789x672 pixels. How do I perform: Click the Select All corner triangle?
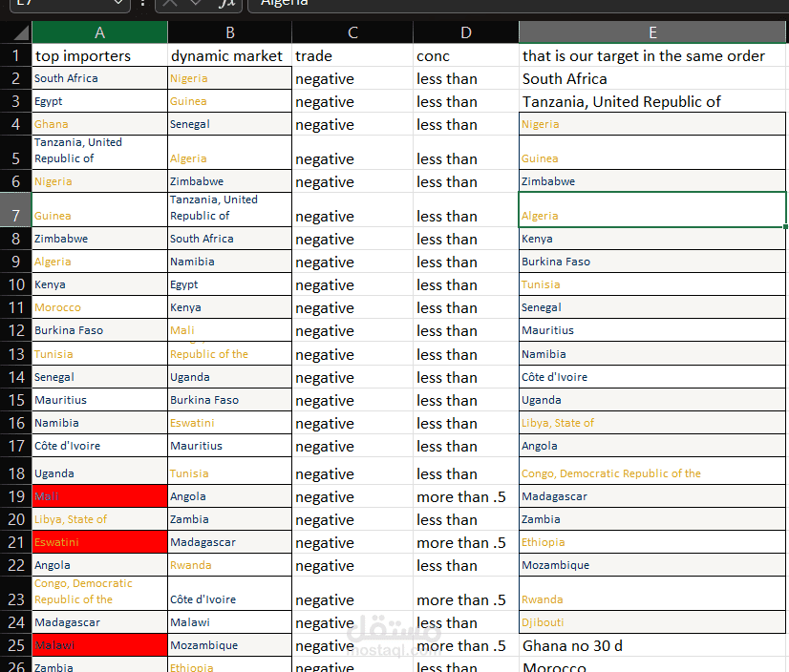[21, 33]
